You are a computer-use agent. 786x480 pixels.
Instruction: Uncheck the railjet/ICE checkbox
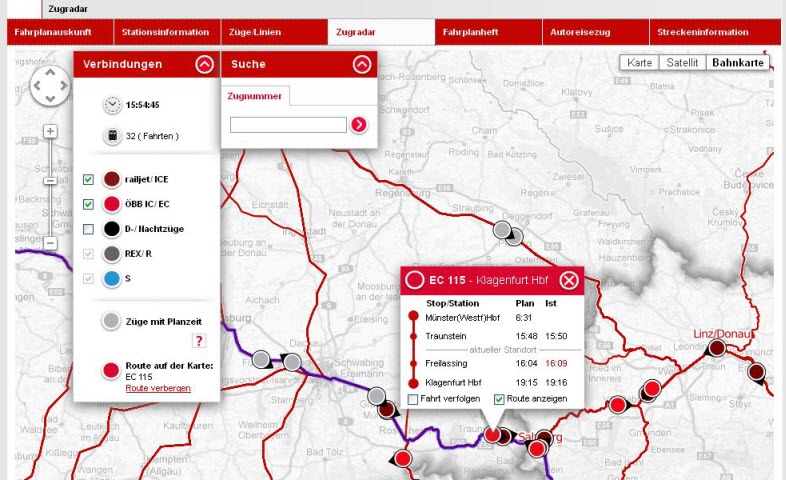[88, 179]
